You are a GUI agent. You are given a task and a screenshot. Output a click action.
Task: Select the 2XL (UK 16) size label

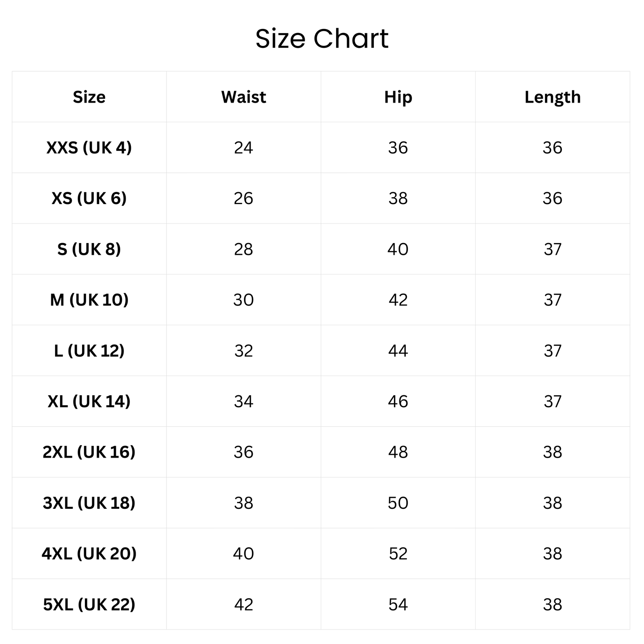click(89, 452)
